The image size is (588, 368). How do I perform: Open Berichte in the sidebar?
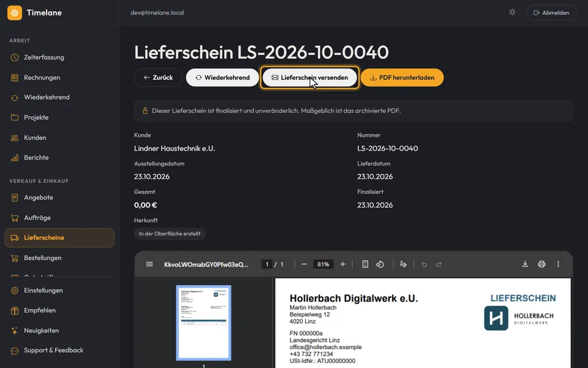[x=59, y=158]
